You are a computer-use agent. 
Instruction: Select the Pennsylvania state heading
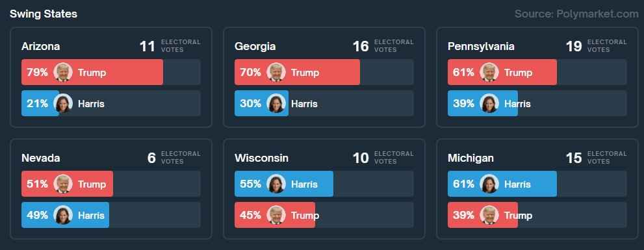tap(481, 46)
